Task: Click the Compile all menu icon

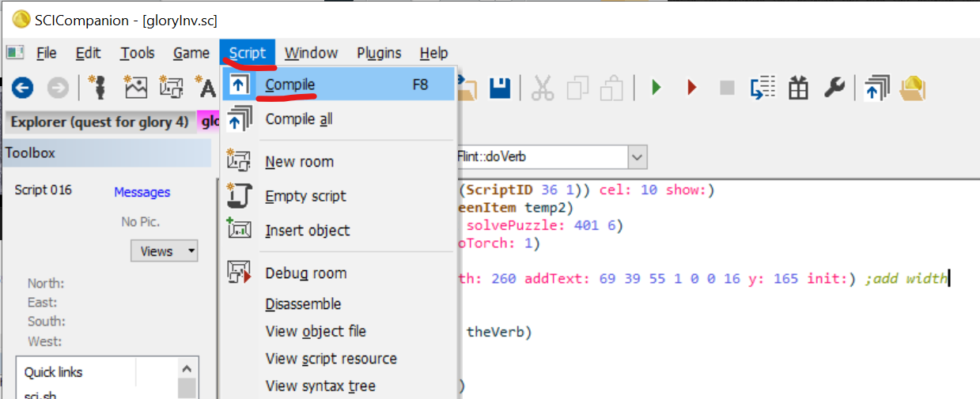Action: click(239, 119)
